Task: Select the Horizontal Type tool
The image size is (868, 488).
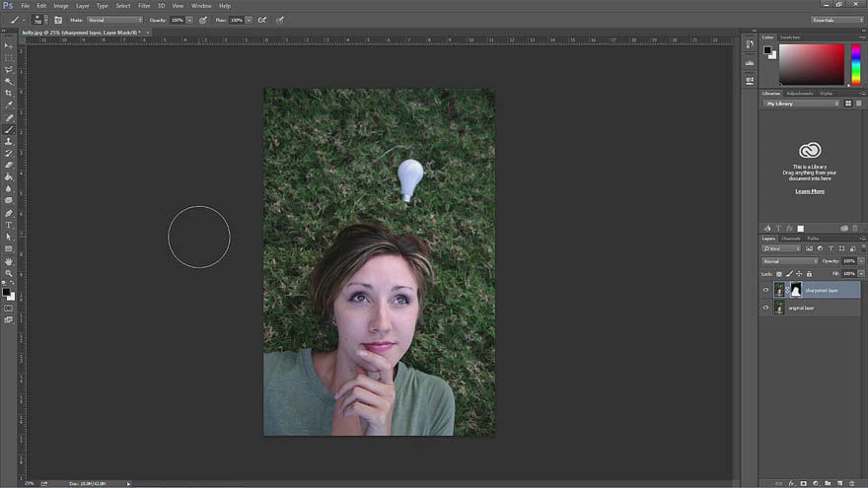Action: point(8,225)
